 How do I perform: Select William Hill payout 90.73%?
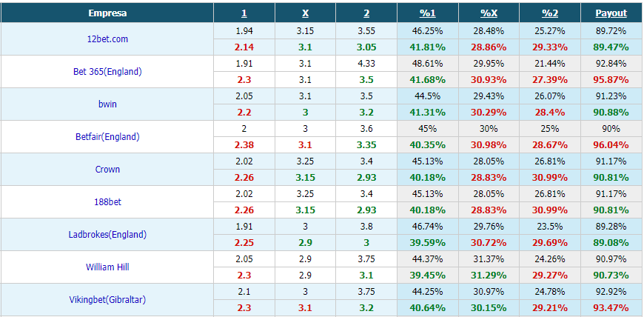click(x=611, y=276)
